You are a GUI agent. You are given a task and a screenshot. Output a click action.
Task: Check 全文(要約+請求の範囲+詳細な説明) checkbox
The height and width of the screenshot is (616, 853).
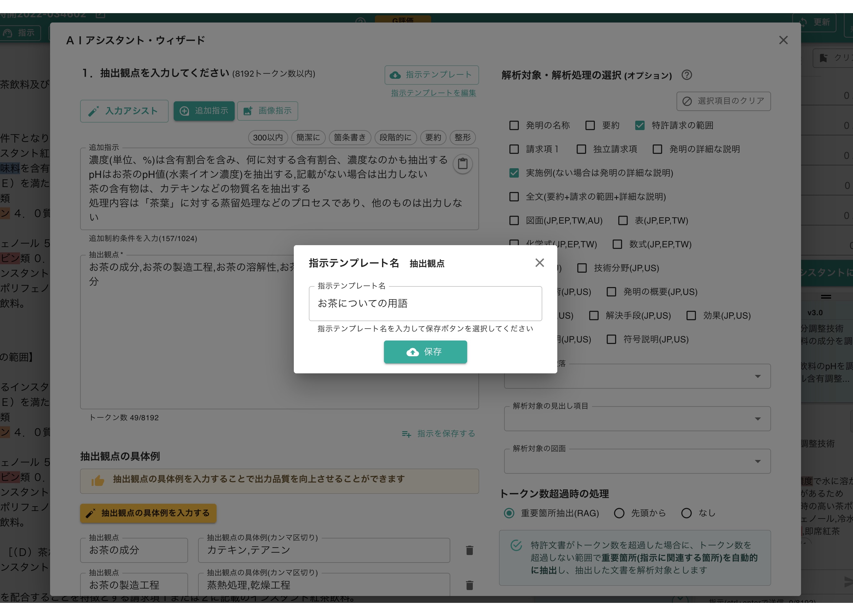pyautogui.click(x=514, y=197)
